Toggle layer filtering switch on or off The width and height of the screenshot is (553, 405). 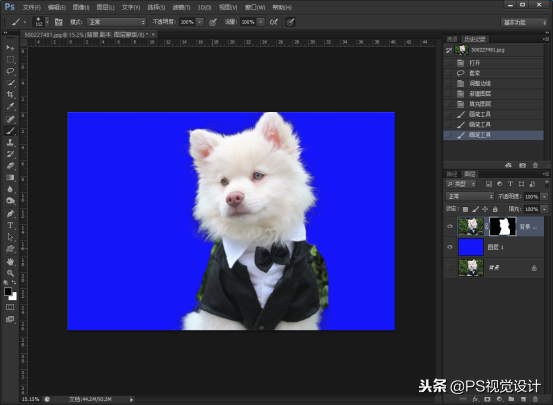click(x=547, y=184)
